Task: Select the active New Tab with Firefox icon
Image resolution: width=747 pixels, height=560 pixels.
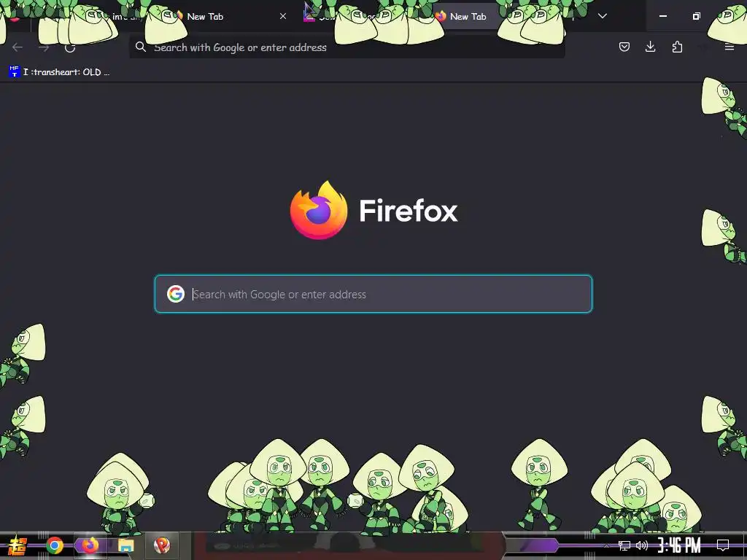Action: 467,16
